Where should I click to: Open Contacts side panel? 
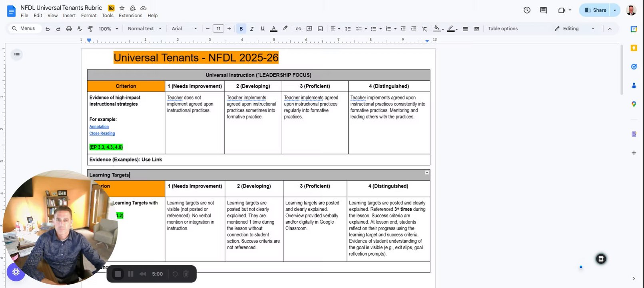pyautogui.click(x=634, y=86)
